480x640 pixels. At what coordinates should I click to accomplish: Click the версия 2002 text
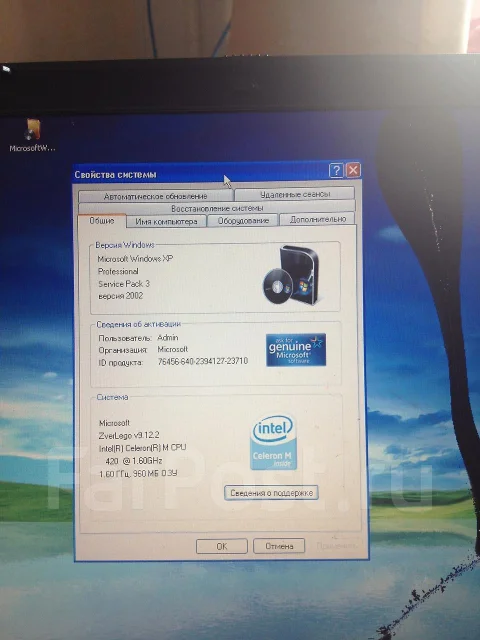pyautogui.click(x=120, y=296)
